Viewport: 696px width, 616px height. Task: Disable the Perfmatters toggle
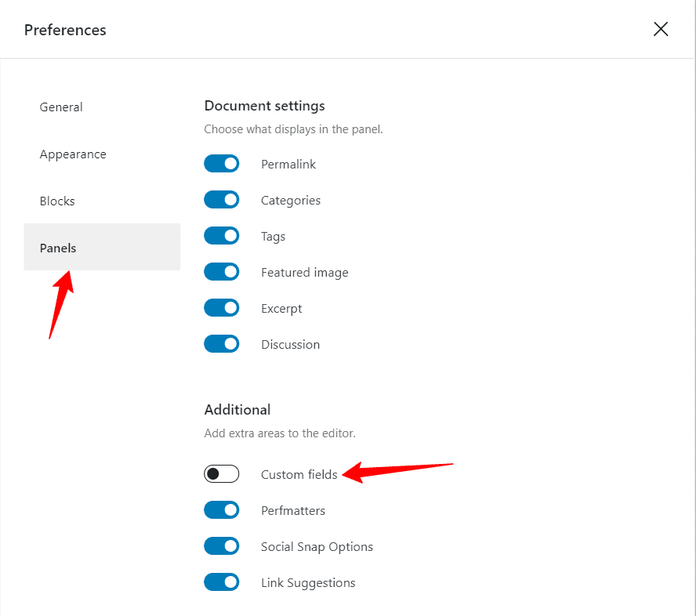[x=222, y=510]
